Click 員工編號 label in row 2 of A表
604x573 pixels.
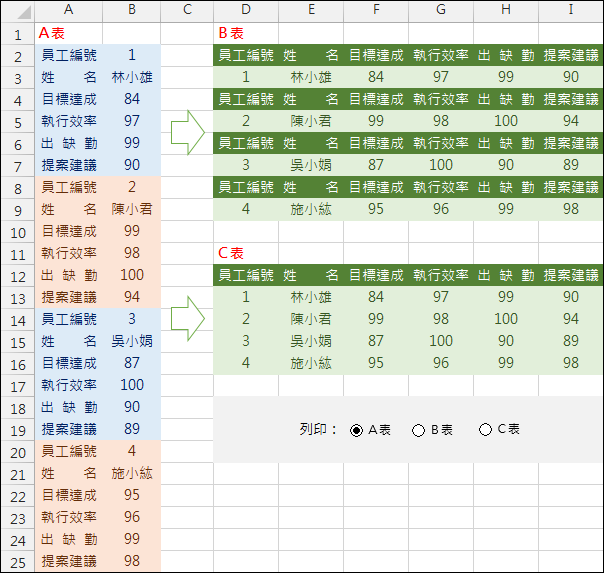[x=69, y=55]
